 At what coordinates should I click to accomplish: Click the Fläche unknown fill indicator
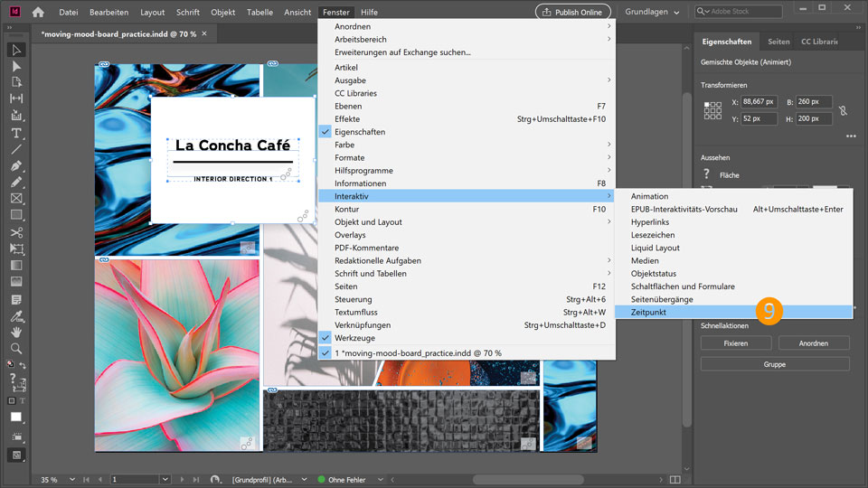(706, 174)
